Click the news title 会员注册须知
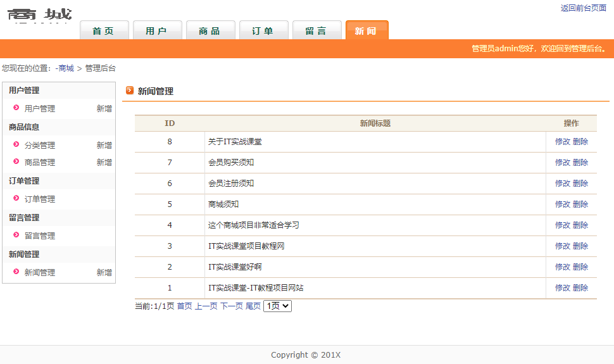This screenshot has width=614, height=364. 231,184
